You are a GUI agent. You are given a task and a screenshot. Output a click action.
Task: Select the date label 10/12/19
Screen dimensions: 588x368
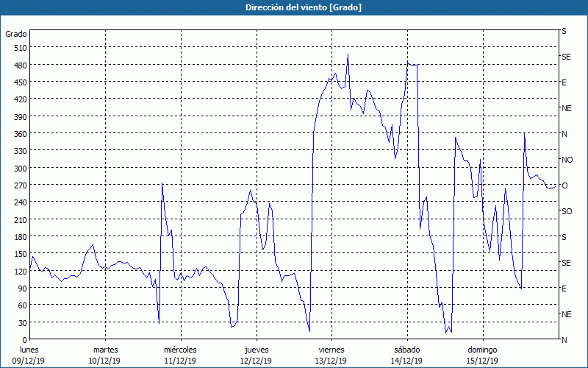click(104, 361)
